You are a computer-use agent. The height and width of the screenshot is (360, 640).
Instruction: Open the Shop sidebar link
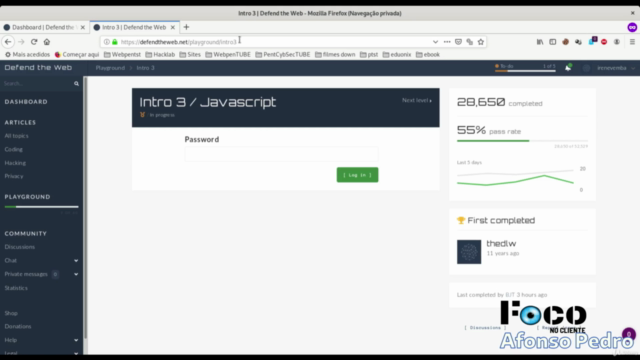coord(11,313)
